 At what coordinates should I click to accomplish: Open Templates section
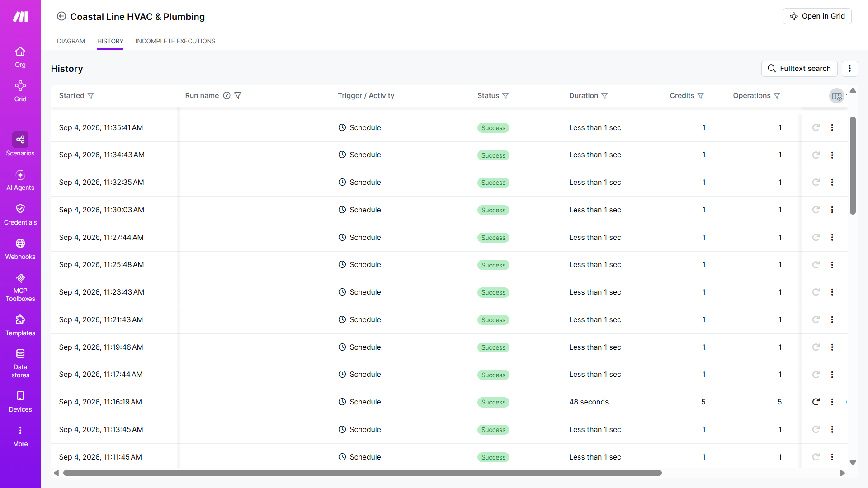click(x=20, y=325)
